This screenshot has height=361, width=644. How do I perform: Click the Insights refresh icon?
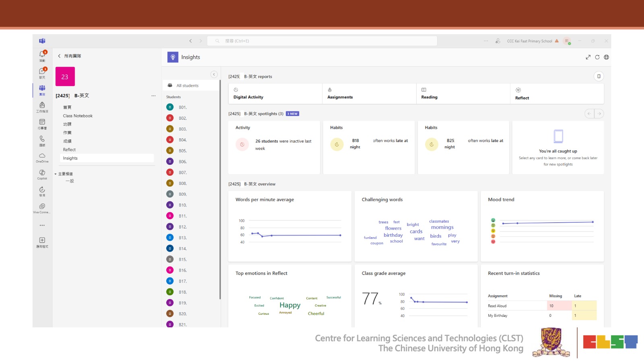[x=597, y=57]
